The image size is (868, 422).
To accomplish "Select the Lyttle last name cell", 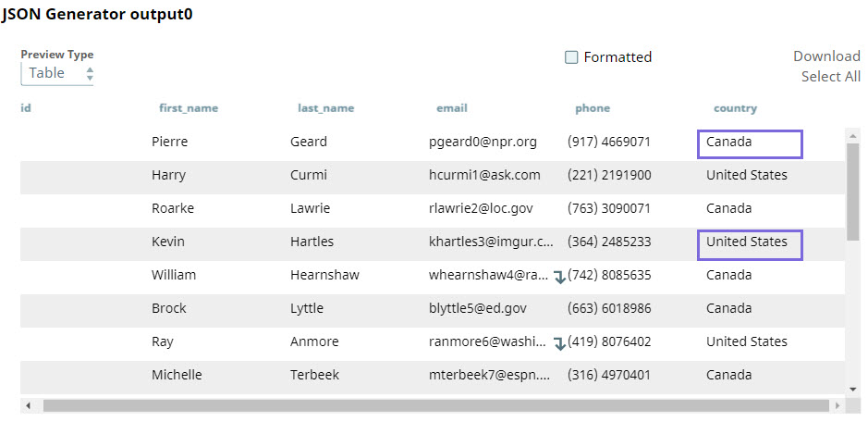I will coord(307,308).
